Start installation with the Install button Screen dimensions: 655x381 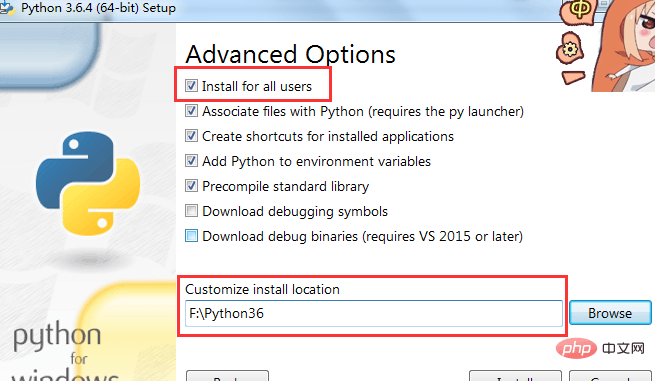[515, 376]
